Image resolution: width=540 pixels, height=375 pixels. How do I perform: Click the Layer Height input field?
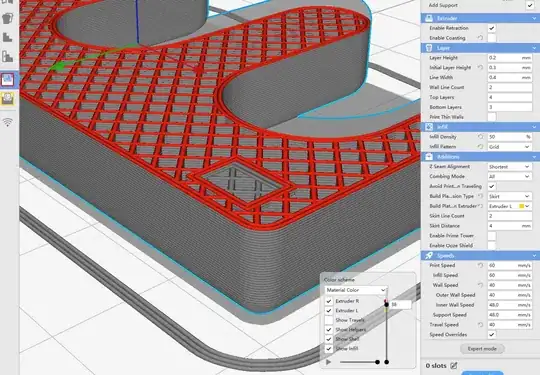coord(510,58)
